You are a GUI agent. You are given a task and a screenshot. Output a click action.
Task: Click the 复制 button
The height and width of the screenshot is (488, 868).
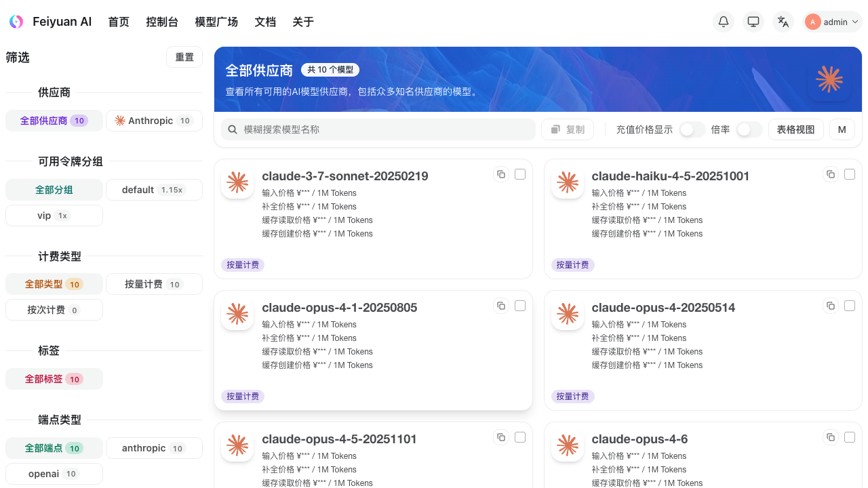coord(568,129)
